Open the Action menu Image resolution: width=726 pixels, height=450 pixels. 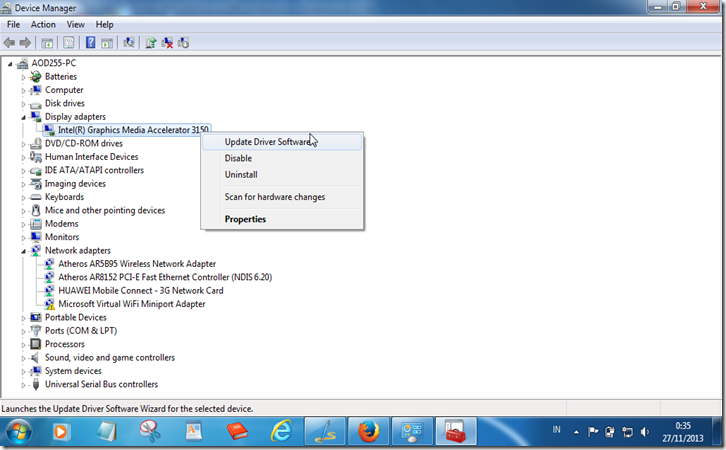click(x=43, y=25)
